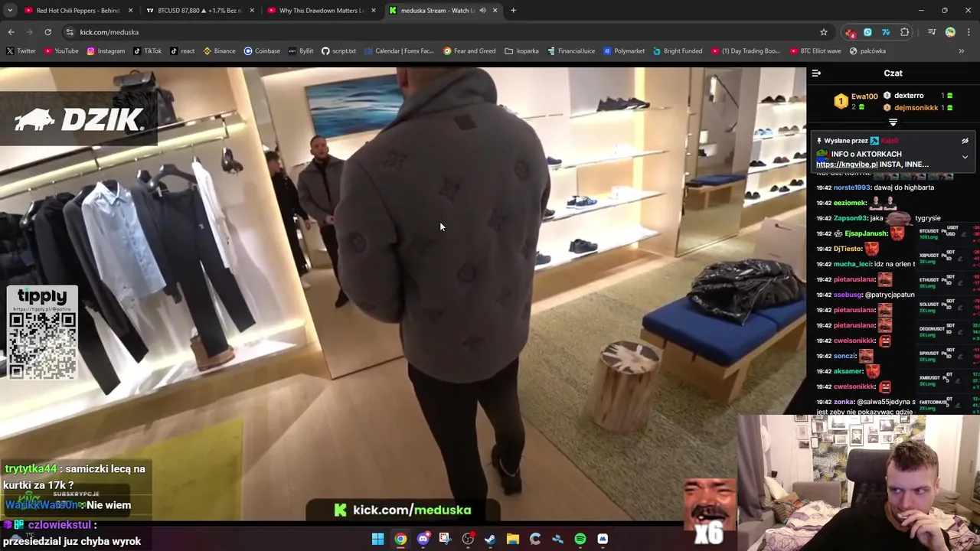The width and height of the screenshot is (980, 551).
Task: Open the Chrome three-dot menu
Action: (969, 32)
